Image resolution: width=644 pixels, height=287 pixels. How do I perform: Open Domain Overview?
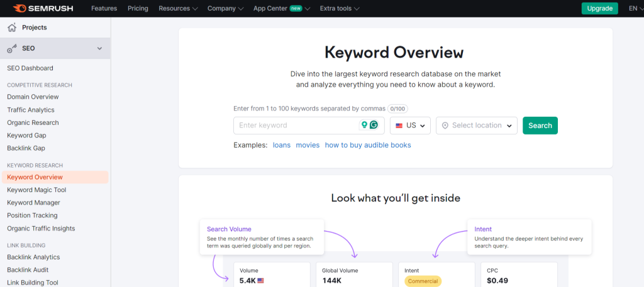tap(33, 97)
